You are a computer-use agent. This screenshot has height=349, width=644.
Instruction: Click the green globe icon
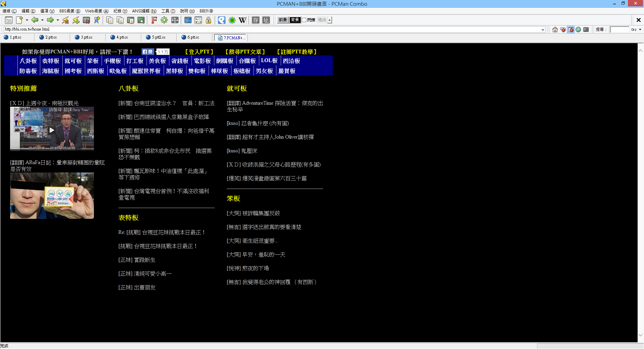tap(578, 30)
